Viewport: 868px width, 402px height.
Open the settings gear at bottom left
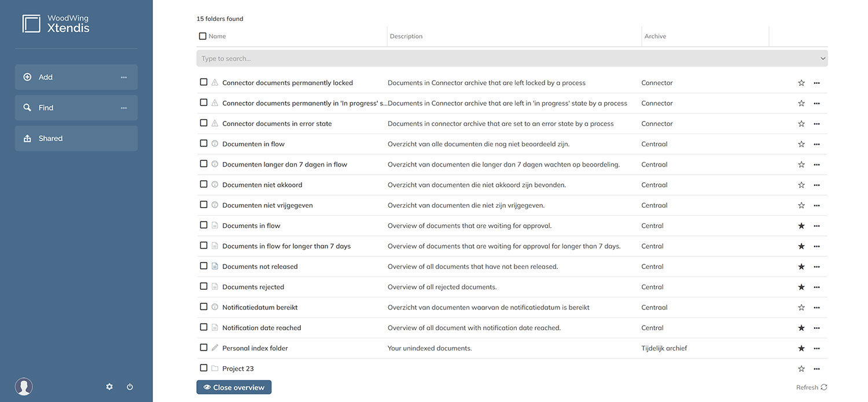click(x=109, y=386)
